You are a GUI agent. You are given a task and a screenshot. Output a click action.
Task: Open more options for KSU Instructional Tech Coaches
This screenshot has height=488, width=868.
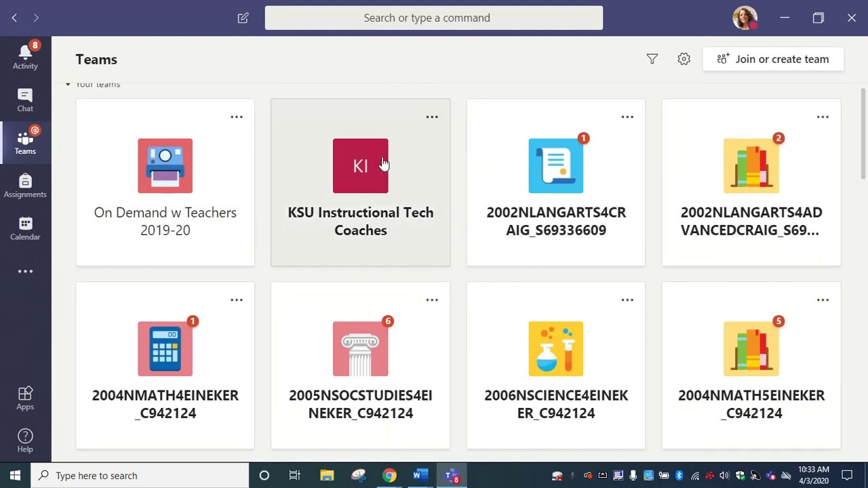click(431, 117)
